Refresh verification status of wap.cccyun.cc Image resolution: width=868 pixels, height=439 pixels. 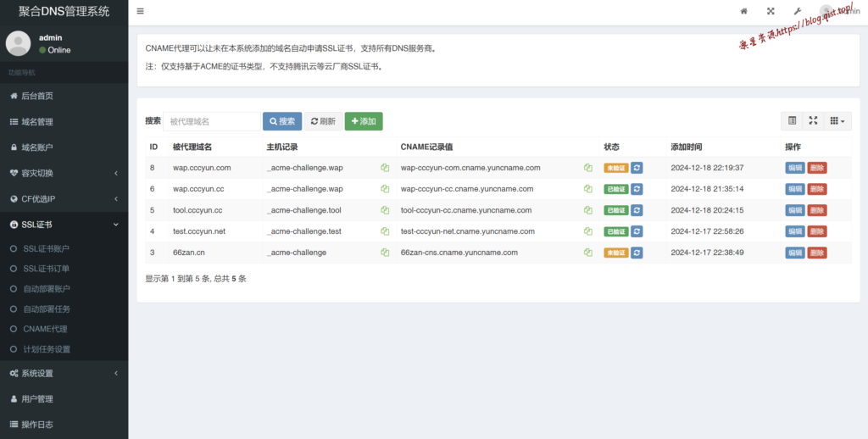tap(637, 189)
